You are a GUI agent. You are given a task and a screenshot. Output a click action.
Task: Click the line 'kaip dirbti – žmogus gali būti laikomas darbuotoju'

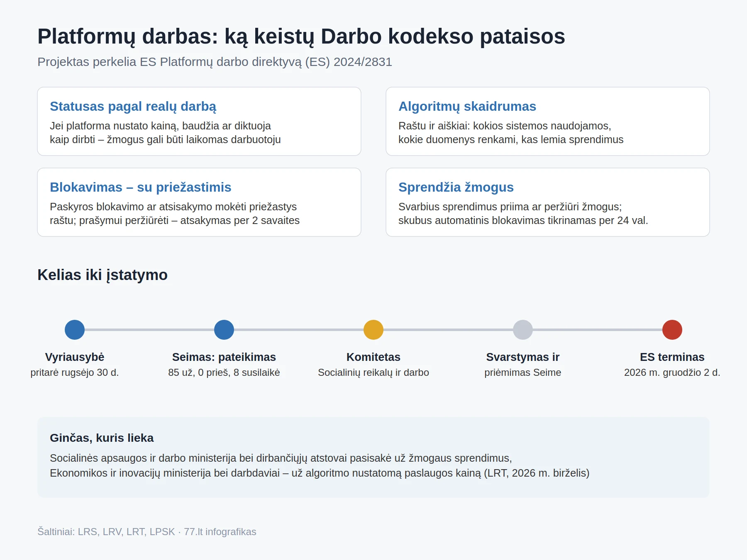coord(165,139)
